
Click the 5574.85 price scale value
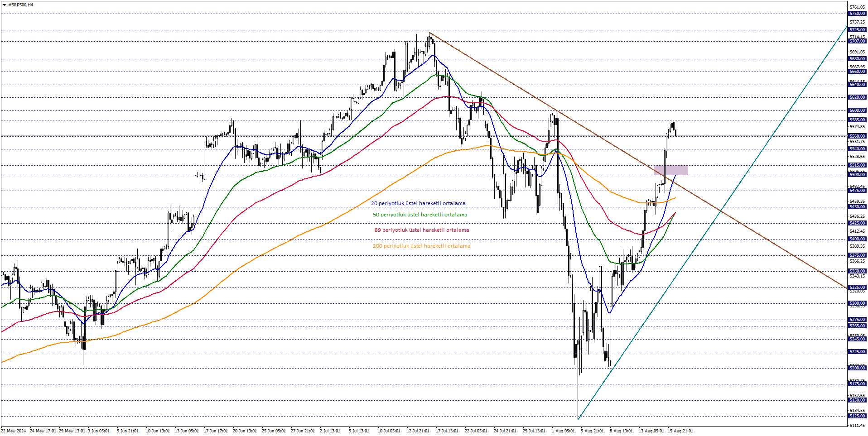pyautogui.click(x=858, y=127)
